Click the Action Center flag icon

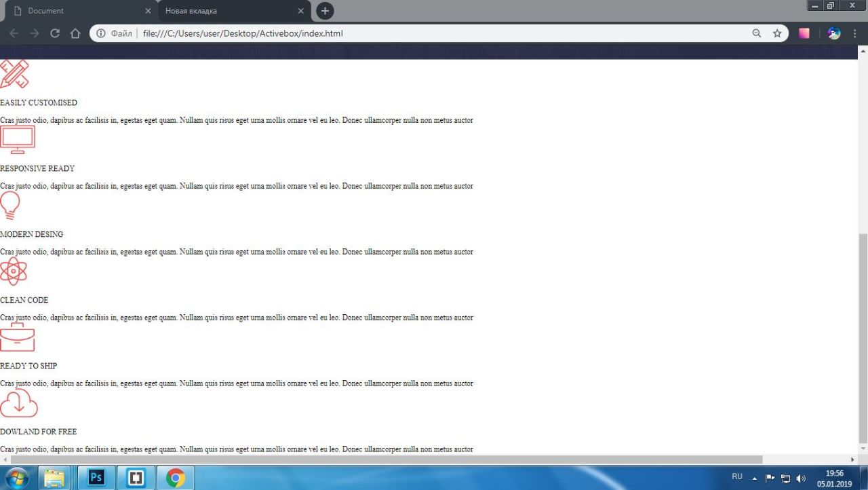click(x=770, y=478)
